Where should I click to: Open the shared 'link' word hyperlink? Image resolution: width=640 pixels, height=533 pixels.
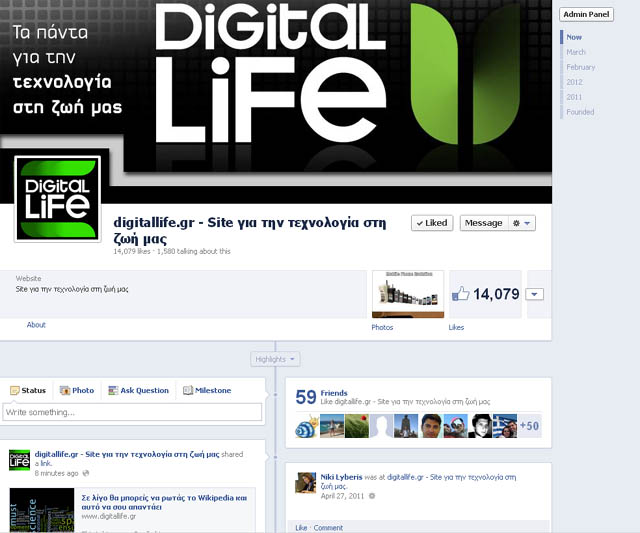pos(46,464)
